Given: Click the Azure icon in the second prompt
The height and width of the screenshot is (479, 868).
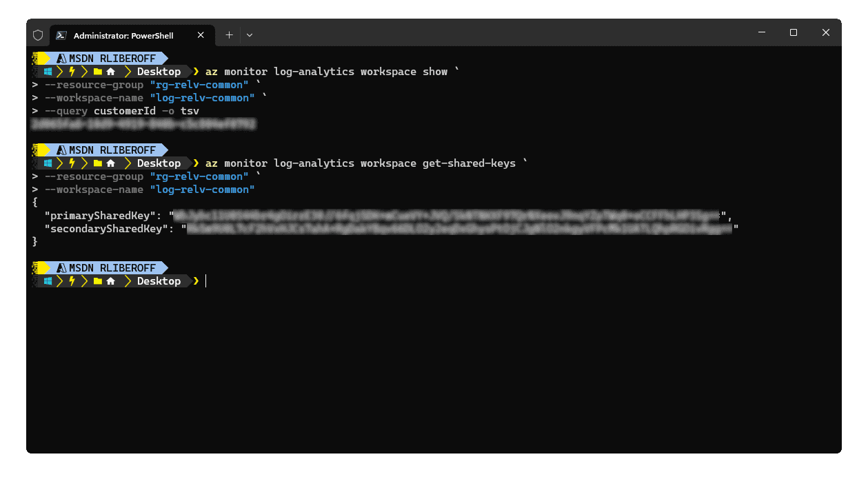Looking at the screenshot, I should [x=61, y=150].
